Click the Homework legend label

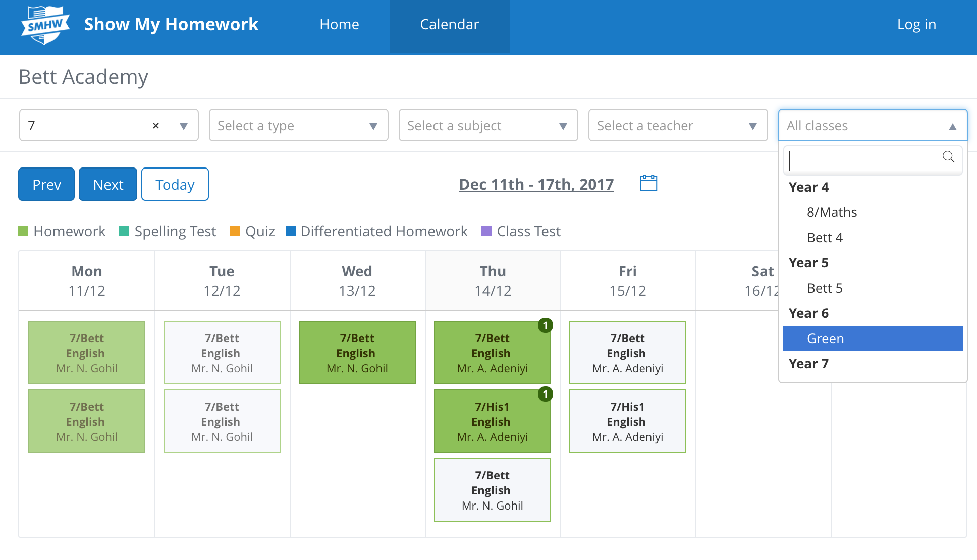(x=70, y=231)
